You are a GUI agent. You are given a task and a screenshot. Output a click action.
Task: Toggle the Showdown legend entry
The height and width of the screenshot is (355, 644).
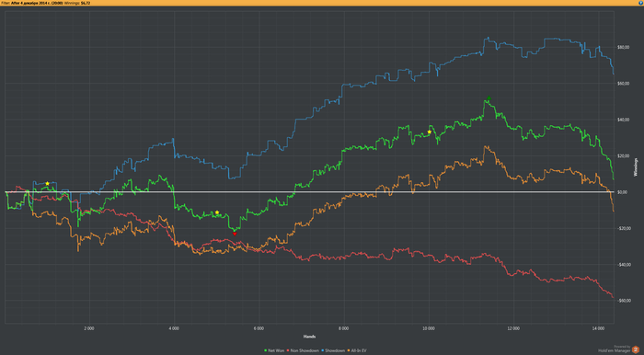333,350
